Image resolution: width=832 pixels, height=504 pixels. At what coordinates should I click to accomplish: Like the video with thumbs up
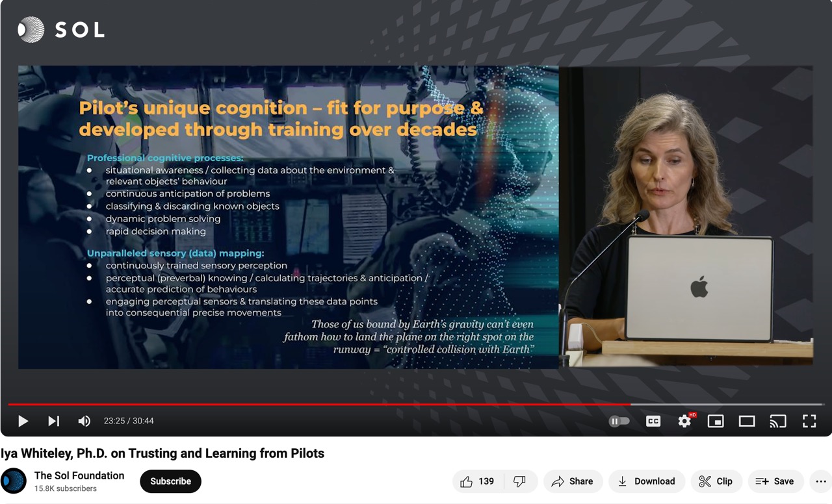tap(476, 481)
